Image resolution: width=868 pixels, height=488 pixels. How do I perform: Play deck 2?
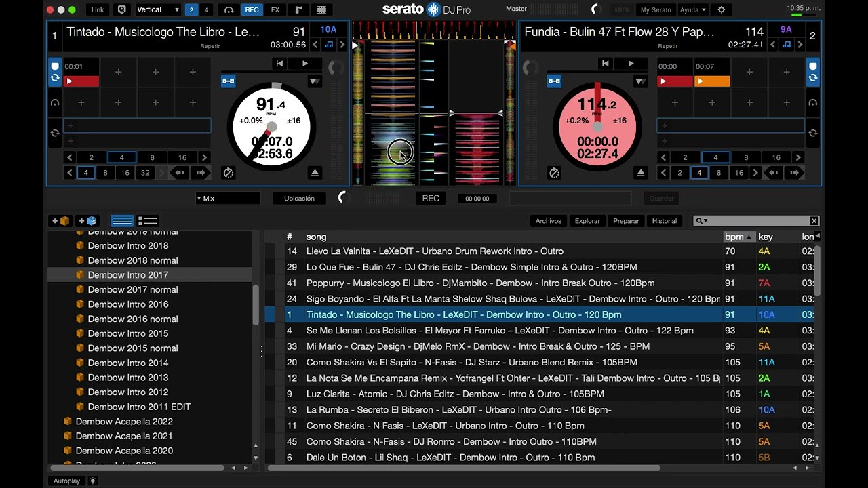pos(630,63)
